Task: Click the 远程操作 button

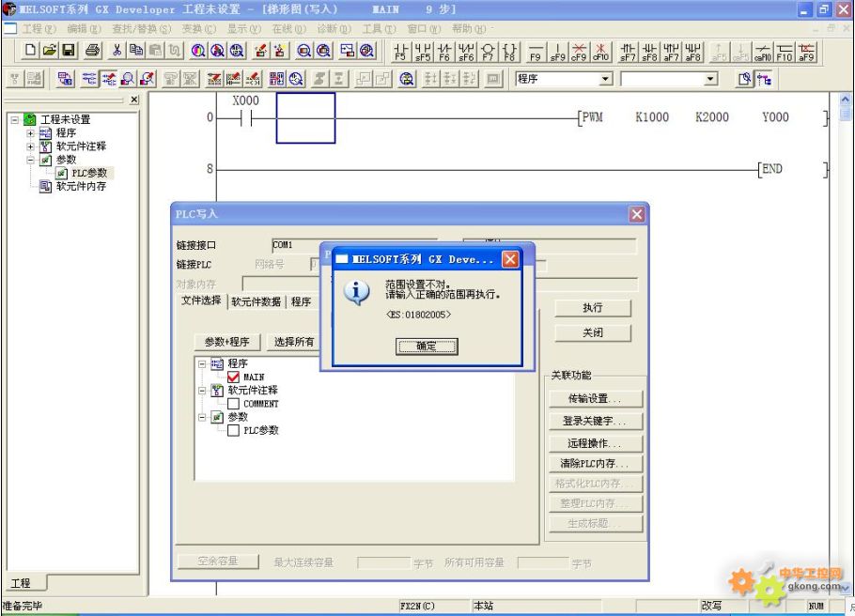Action: [x=596, y=442]
